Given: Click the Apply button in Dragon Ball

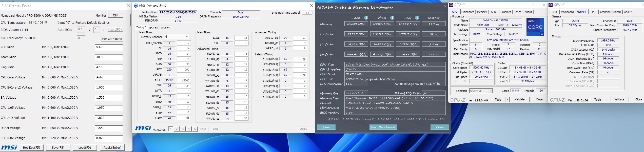Looking at the screenshot, I should point(304,129).
